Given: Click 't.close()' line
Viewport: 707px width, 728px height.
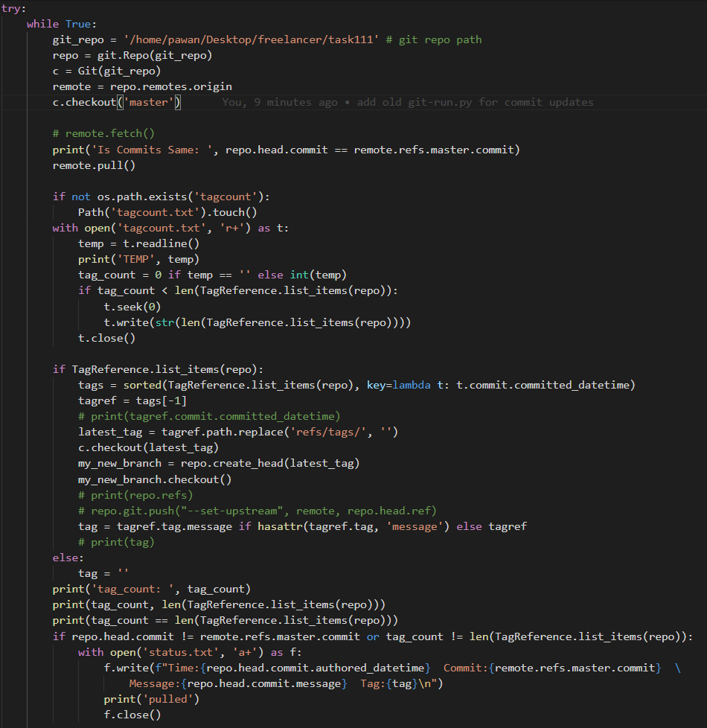Looking at the screenshot, I should click(106, 339).
